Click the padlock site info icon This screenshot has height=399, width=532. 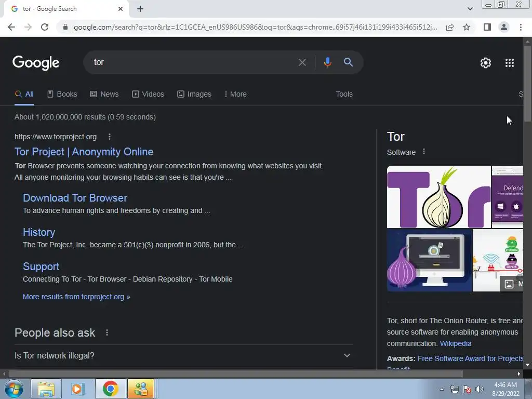pyautogui.click(x=65, y=27)
